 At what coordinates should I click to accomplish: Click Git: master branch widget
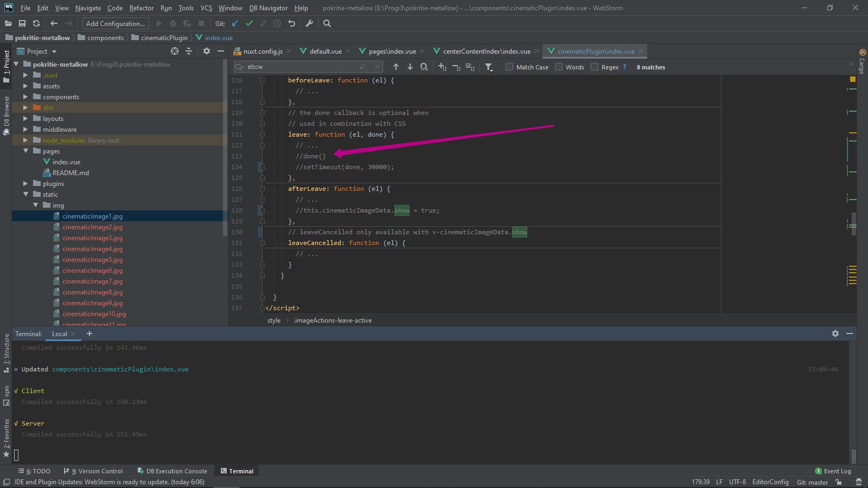812,482
